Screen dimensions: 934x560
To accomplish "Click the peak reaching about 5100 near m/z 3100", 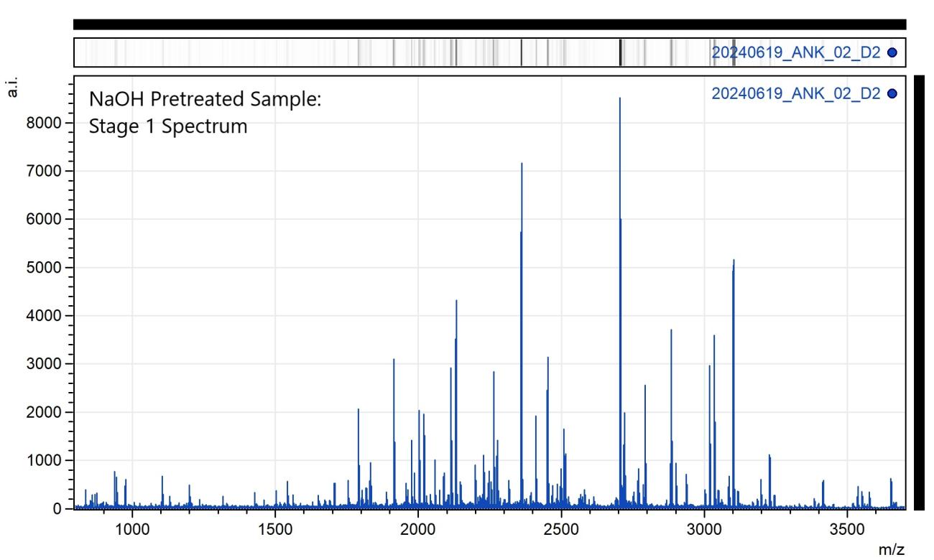I will point(734,261).
